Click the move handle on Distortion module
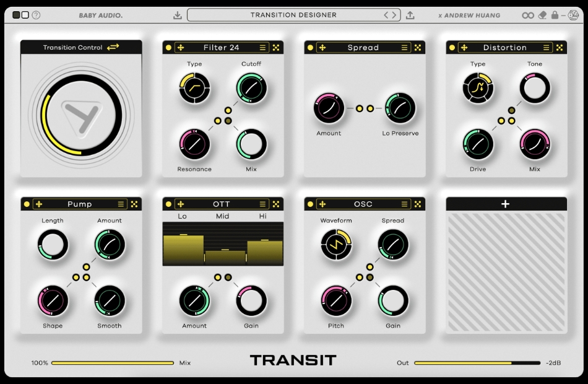 pos(464,47)
